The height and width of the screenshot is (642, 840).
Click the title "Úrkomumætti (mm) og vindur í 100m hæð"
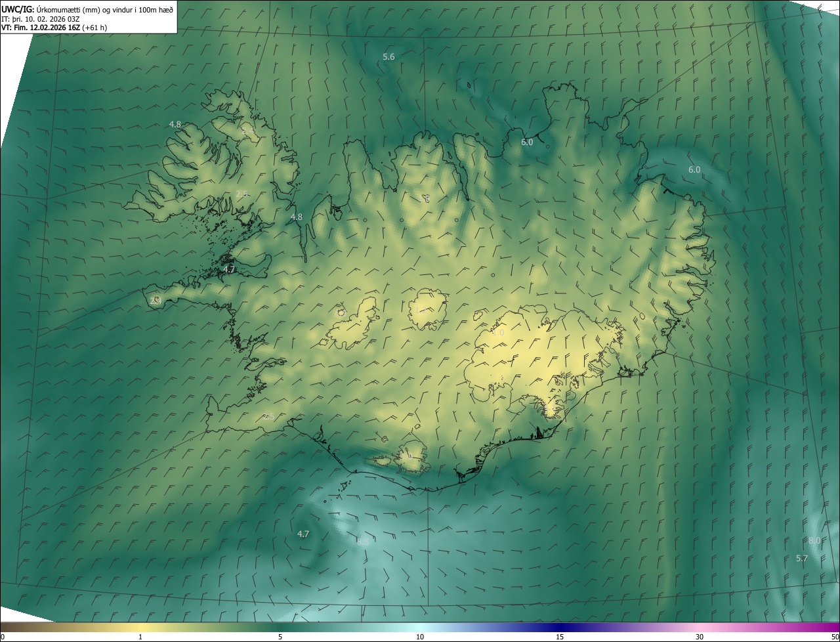(x=104, y=9)
